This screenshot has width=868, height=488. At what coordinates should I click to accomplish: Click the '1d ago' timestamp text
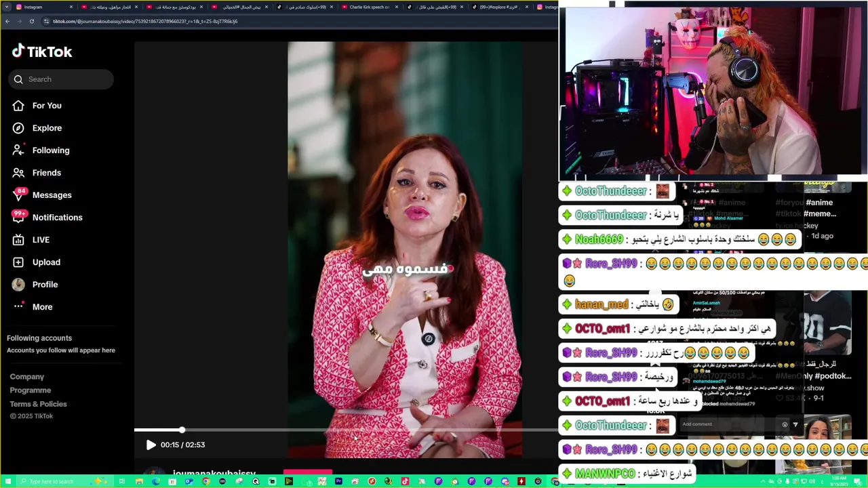823,236
